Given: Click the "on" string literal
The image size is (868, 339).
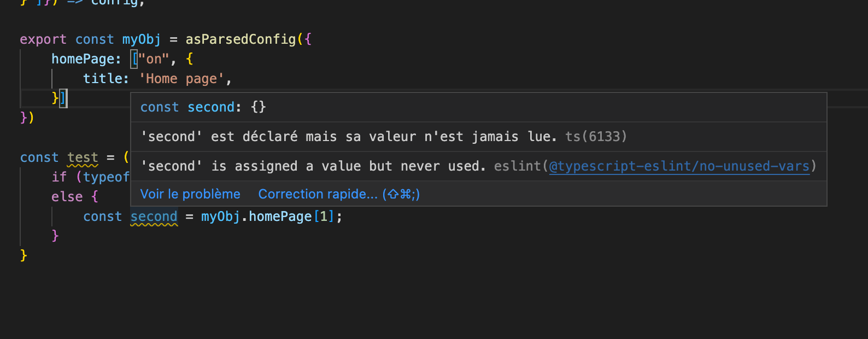Looking at the screenshot, I should point(154,59).
